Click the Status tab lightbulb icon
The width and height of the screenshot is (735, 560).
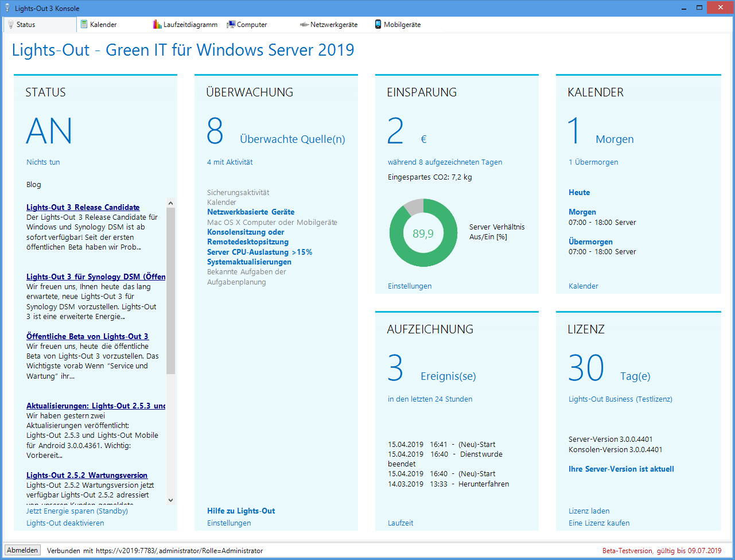(x=10, y=25)
